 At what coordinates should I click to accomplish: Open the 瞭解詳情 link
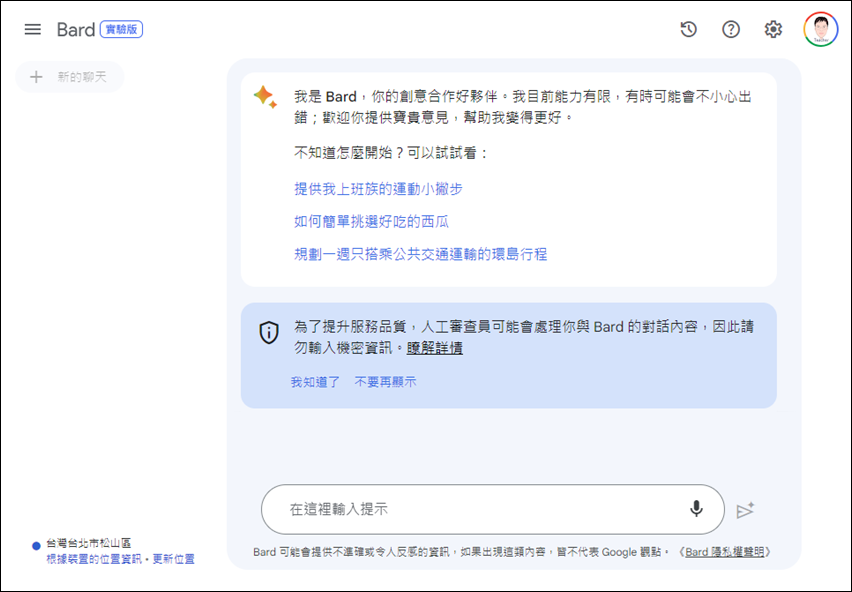point(435,348)
